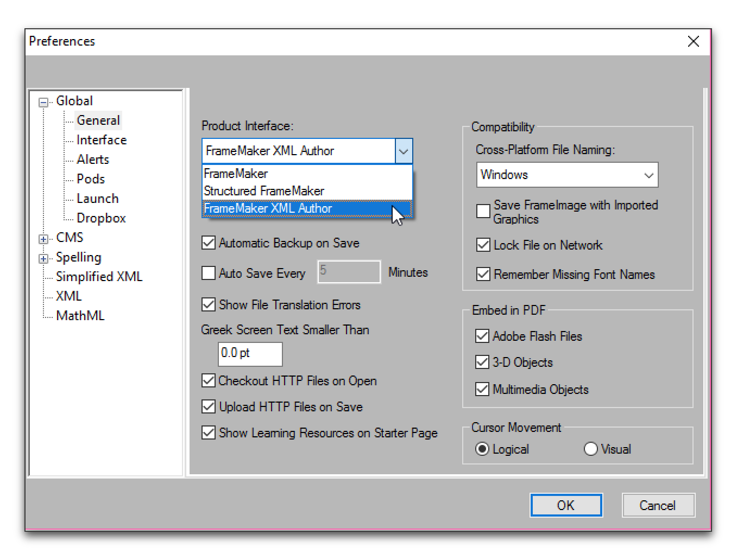The width and height of the screenshot is (737, 560).
Task: Toggle Show Learning Resources on Starter Page
Action: click(x=209, y=432)
